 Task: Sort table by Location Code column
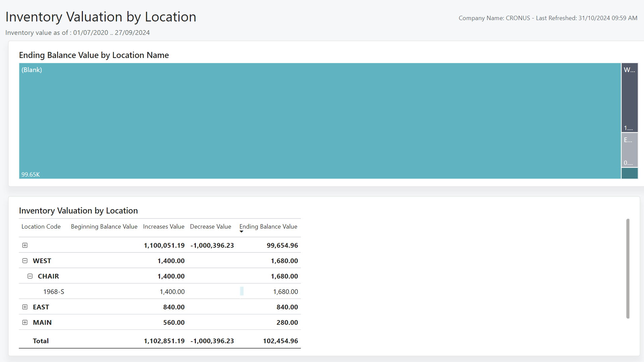pyautogui.click(x=41, y=226)
